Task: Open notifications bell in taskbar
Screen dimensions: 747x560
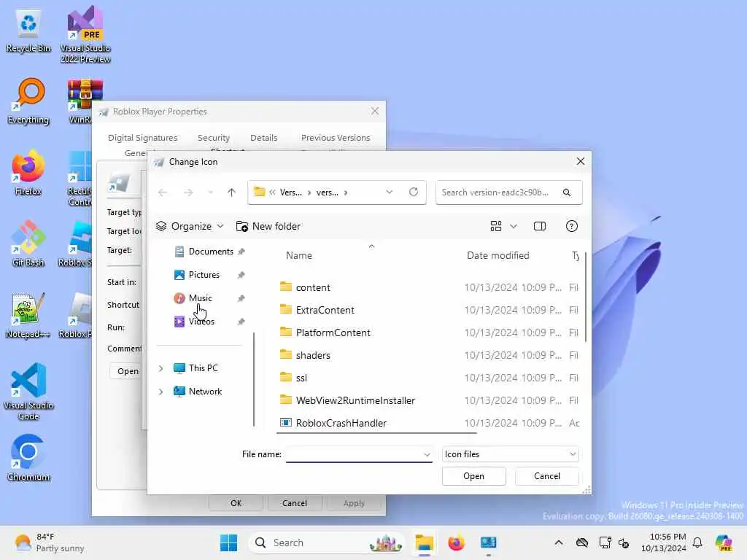Action: (x=697, y=542)
